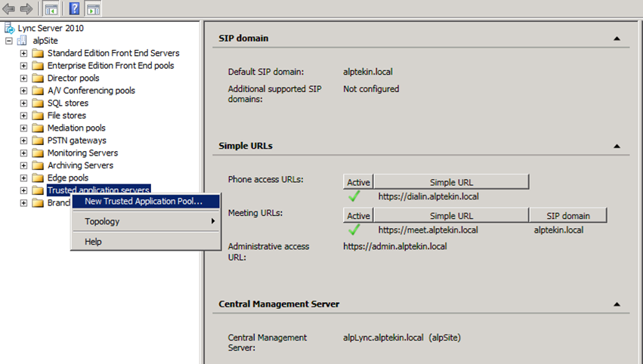Click Active column header in Meeting URLs
This screenshot has height=364, width=643.
tap(358, 216)
